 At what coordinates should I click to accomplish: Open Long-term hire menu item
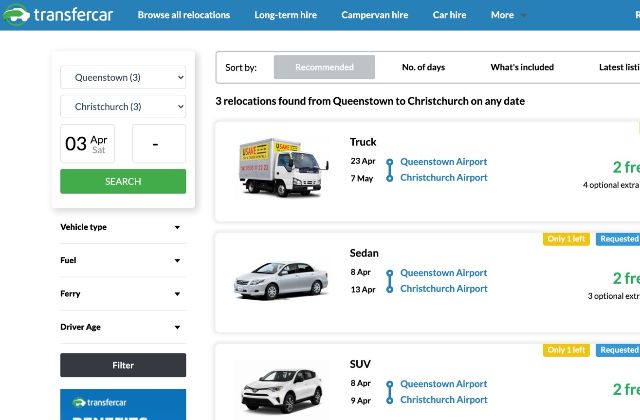click(x=285, y=15)
